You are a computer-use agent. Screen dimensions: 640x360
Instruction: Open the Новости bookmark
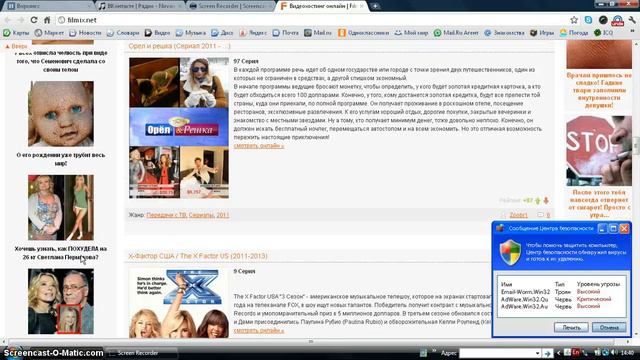coord(85,33)
